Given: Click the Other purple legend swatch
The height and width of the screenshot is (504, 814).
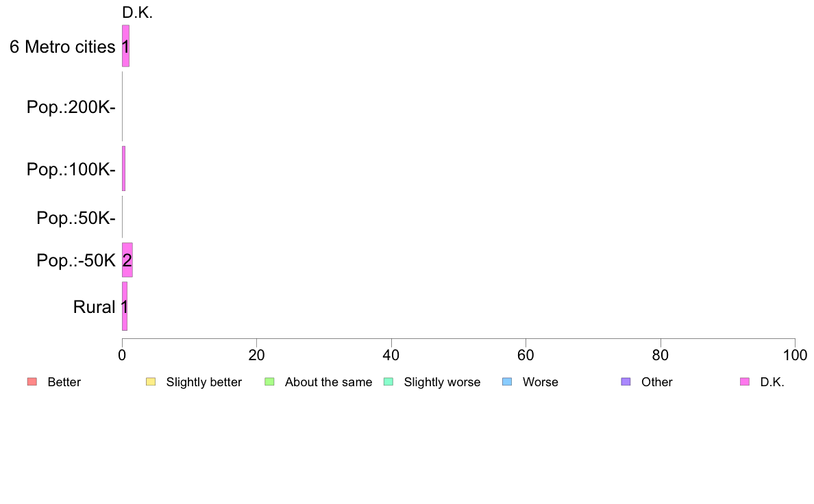Looking at the screenshot, I should (x=626, y=381).
